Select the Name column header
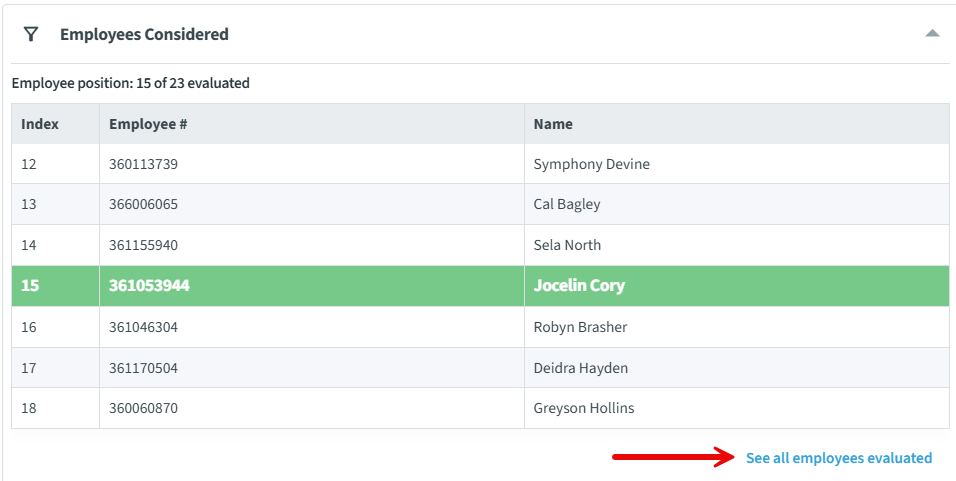Viewport: 956px width, 481px height. coord(737,124)
